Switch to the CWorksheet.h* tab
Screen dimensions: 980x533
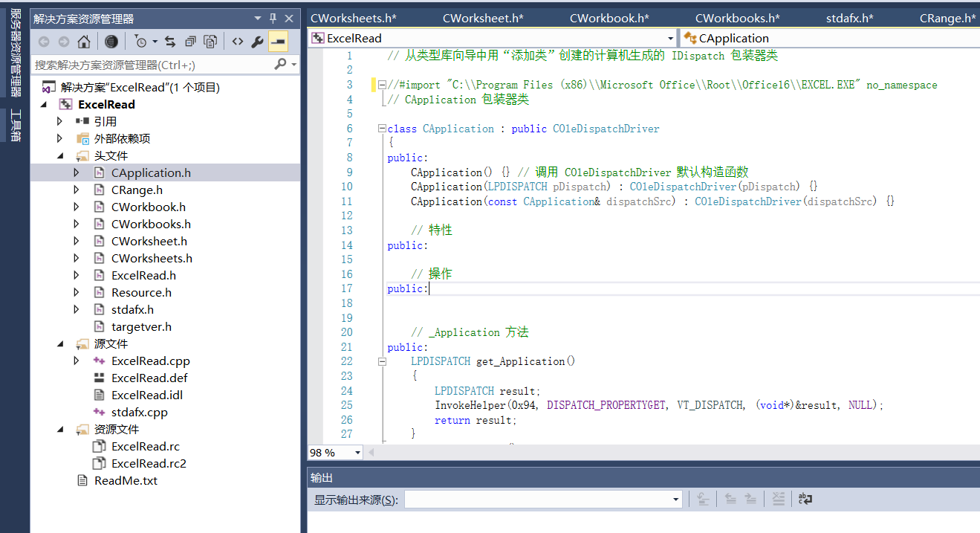483,19
